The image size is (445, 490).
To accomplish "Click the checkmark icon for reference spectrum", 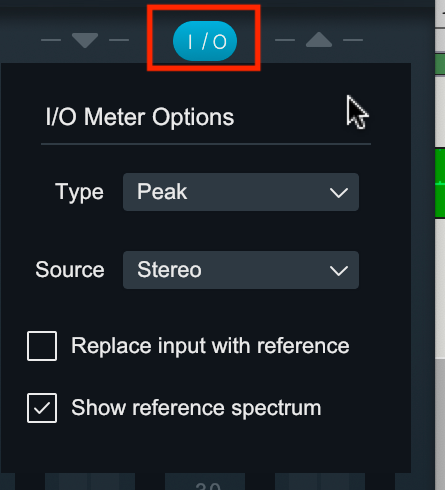I will tap(42, 408).
